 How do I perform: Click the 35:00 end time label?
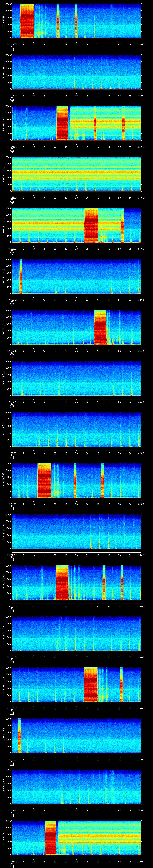[141, 657]
